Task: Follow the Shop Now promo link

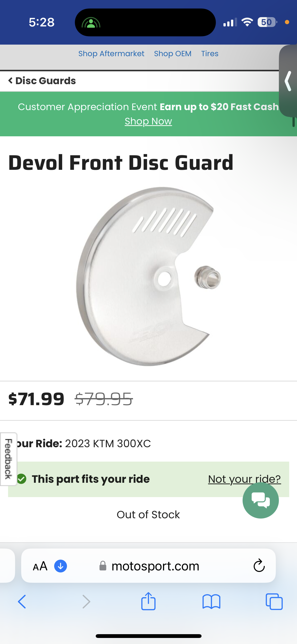Action: pyautogui.click(x=148, y=121)
